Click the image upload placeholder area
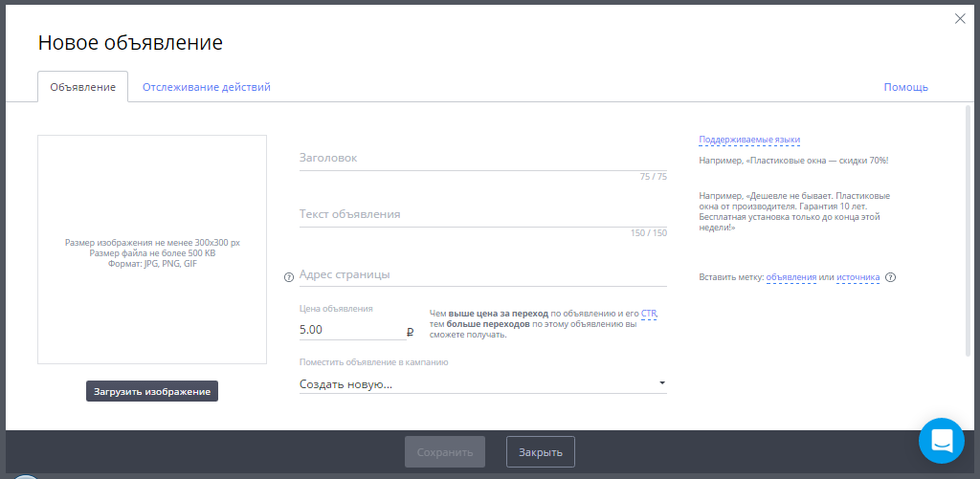The height and width of the screenshot is (479, 980). point(152,250)
